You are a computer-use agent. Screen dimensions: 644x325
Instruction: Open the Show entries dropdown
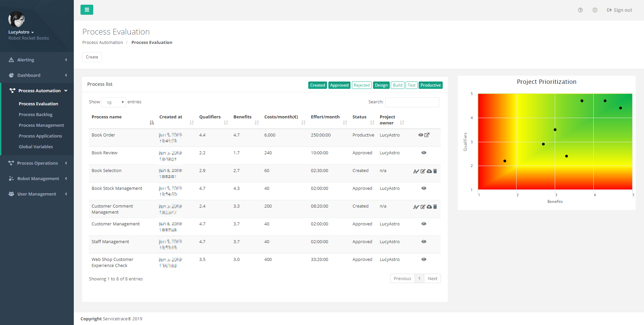click(113, 102)
